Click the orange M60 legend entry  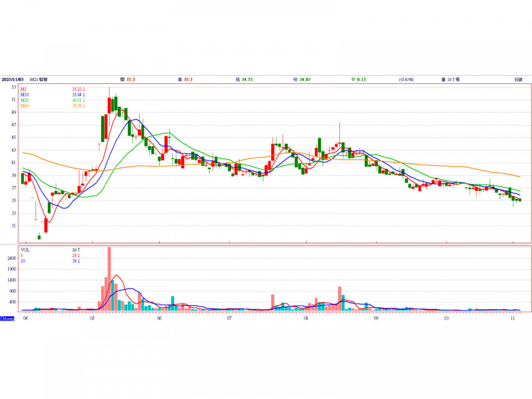(x=24, y=106)
